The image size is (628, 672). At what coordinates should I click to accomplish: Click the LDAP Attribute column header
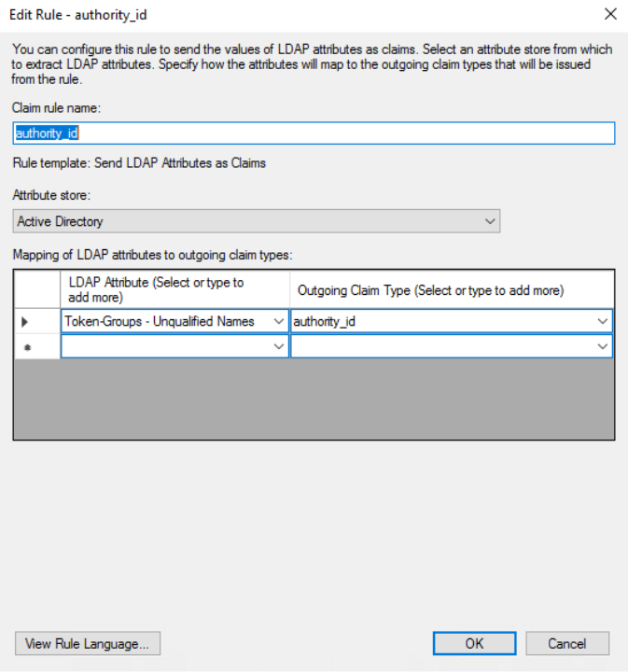(x=174, y=289)
